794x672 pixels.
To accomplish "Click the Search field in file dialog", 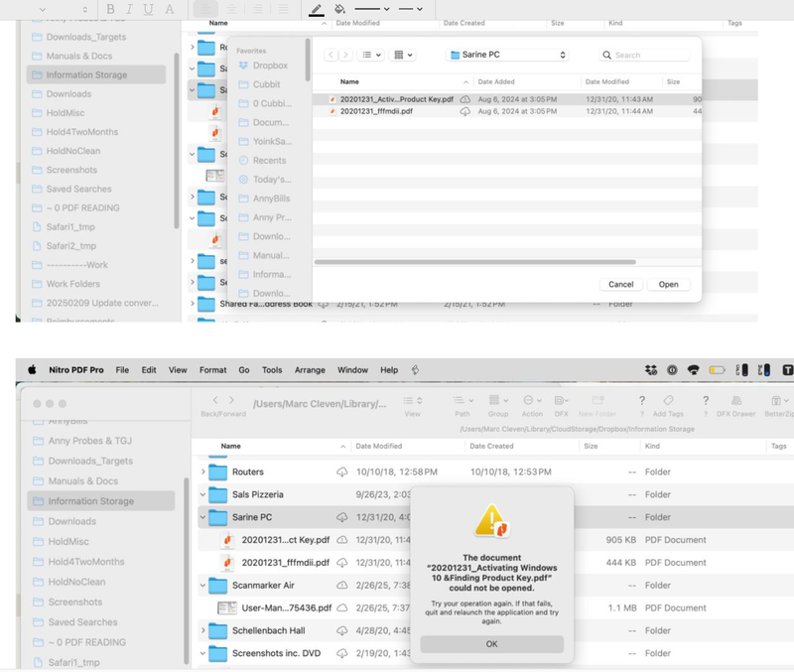I will [x=645, y=56].
